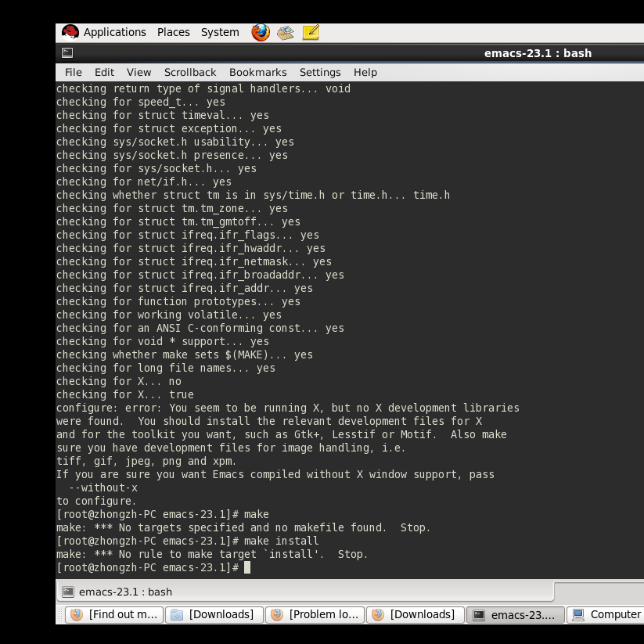
Task: Open the Settings menu
Action: [x=320, y=72]
